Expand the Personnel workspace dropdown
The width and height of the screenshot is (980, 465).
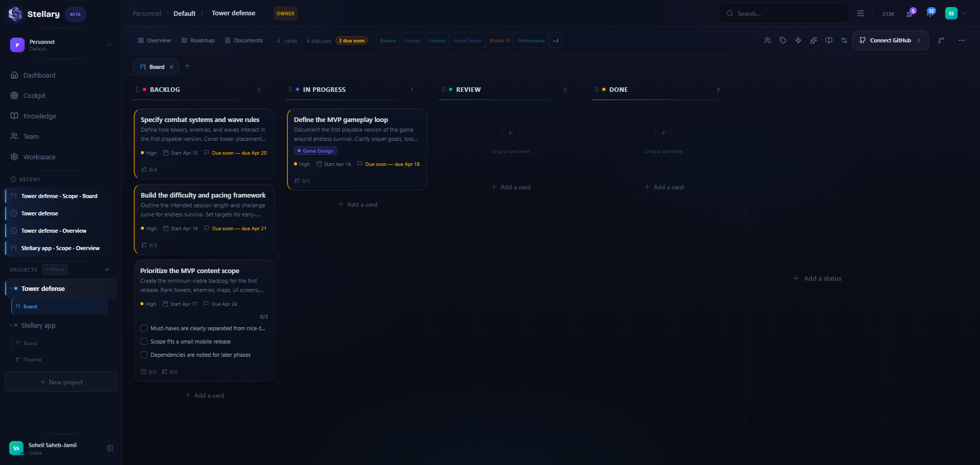pos(109,45)
